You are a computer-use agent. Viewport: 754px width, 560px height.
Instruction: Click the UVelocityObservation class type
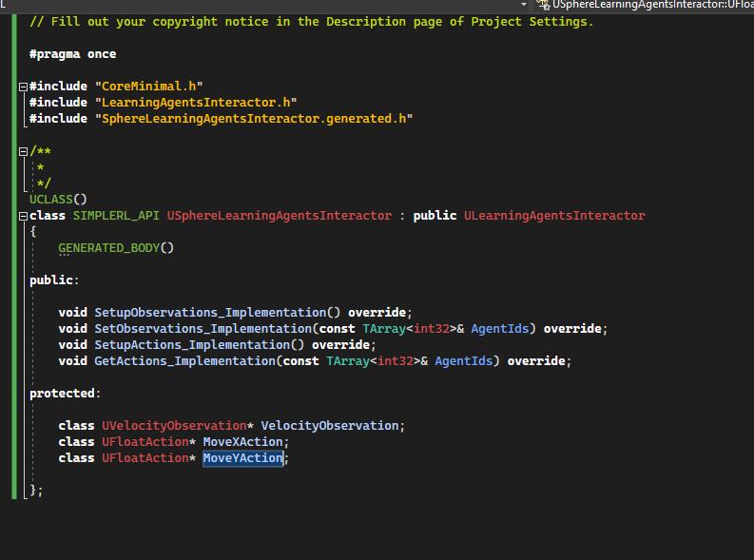point(174,426)
